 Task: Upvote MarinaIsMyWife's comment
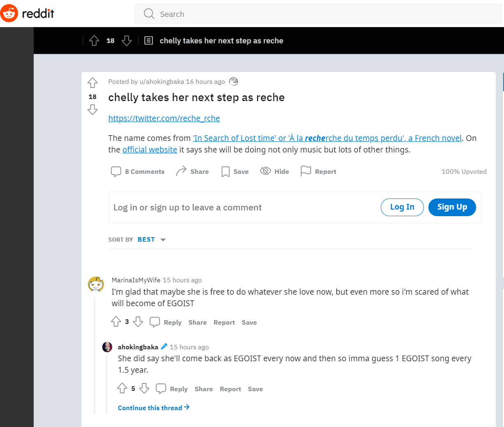[x=116, y=322]
